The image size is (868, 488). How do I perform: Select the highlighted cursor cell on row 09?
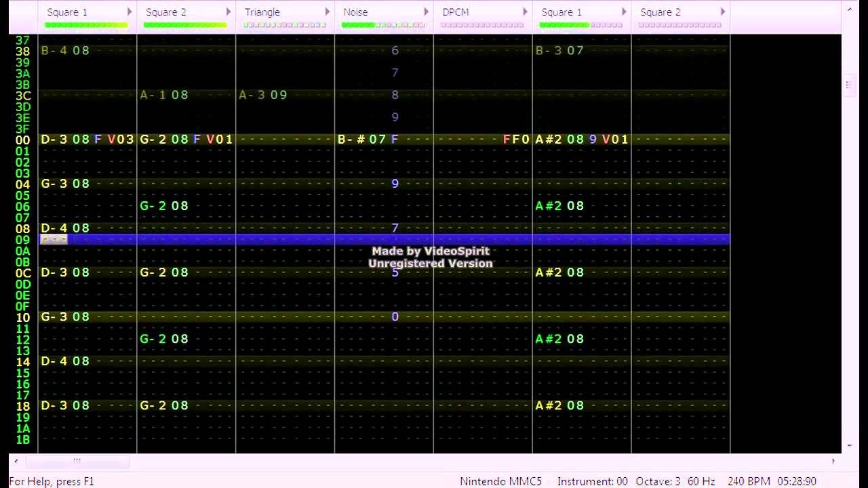pyautogui.click(x=54, y=239)
